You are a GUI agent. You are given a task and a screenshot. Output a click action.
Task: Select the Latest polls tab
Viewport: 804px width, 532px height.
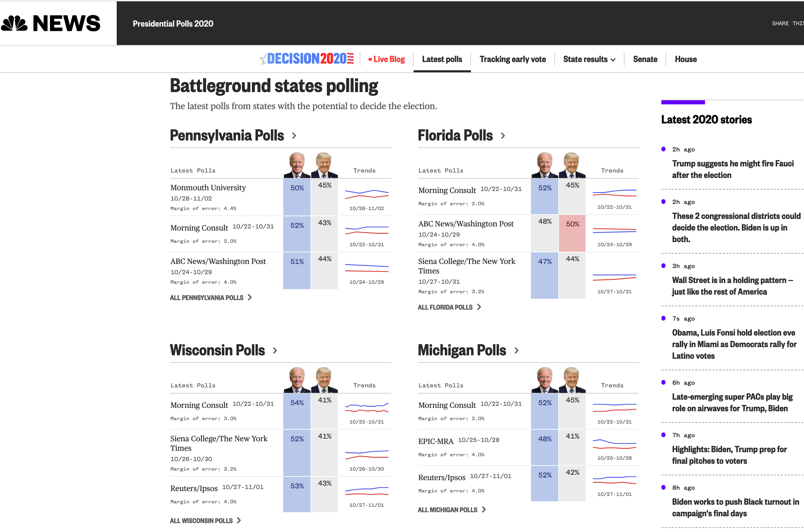click(442, 59)
